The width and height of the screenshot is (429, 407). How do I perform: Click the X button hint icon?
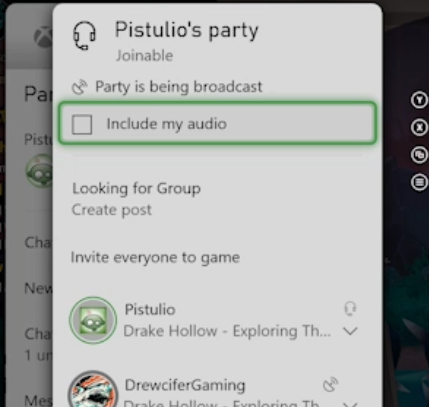click(x=419, y=127)
